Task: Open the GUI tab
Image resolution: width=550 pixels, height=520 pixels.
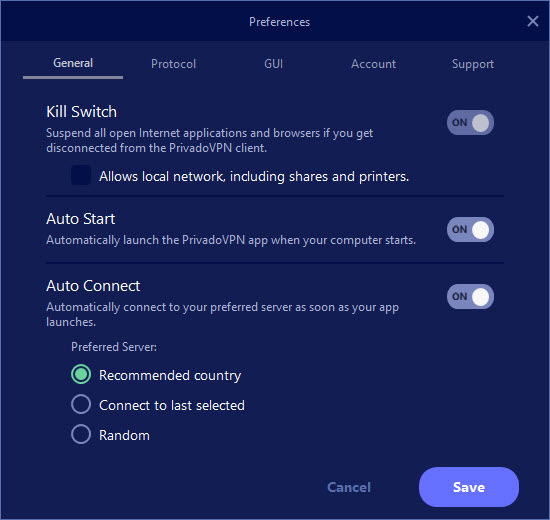Action: [274, 64]
